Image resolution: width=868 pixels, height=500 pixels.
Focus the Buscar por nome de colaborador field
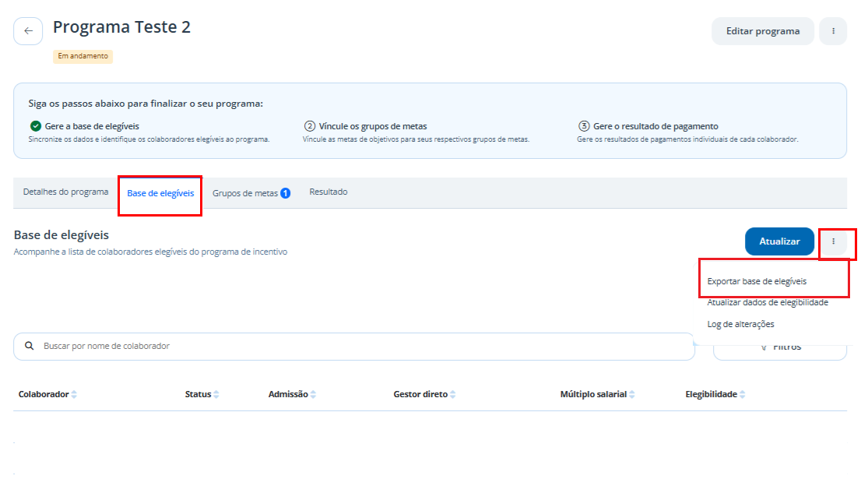(x=354, y=346)
